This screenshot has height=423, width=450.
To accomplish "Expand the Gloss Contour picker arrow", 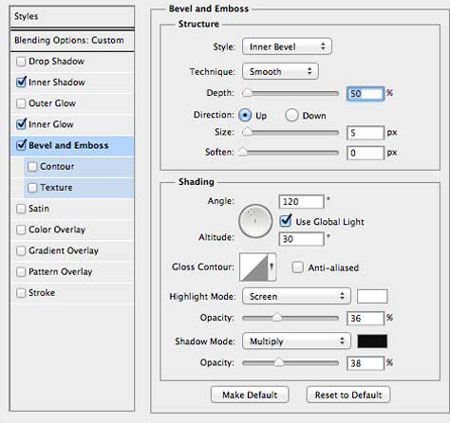I will point(272,267).
